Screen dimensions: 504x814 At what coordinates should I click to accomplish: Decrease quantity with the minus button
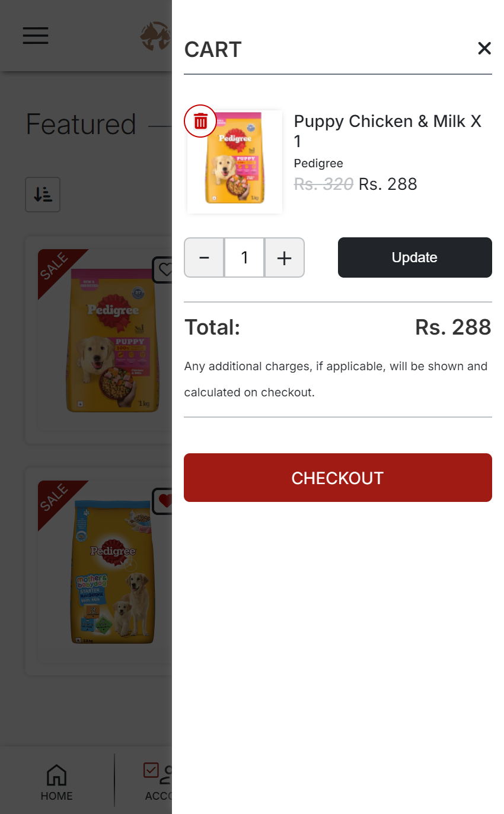tap(204, 257)
